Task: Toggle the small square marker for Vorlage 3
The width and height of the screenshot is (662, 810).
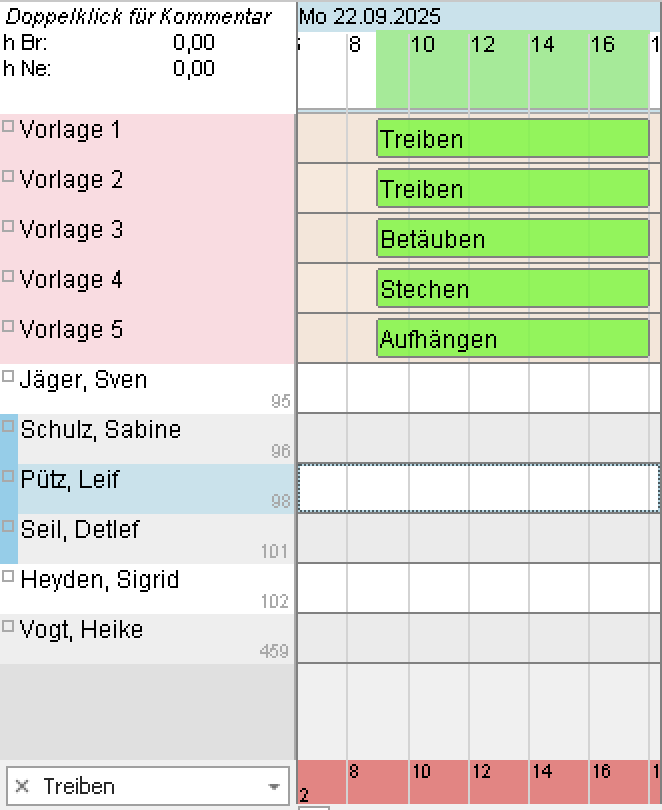Action: [9, 227]
